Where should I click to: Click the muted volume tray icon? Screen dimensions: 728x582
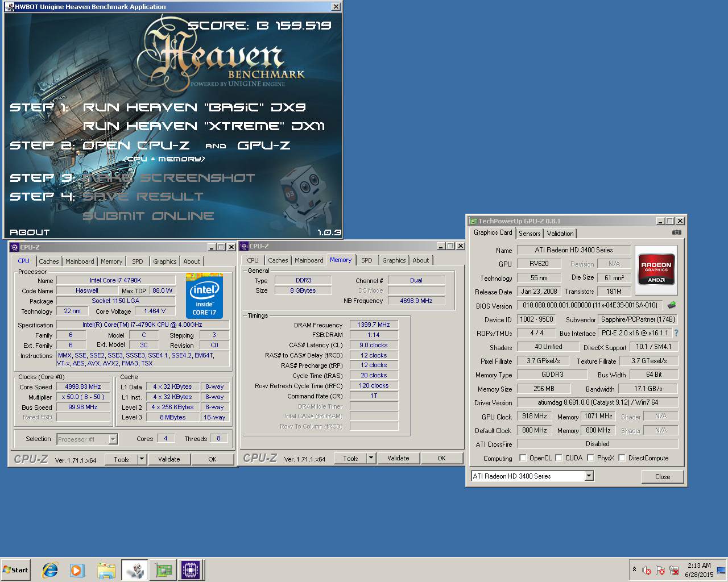coord(647,570)
